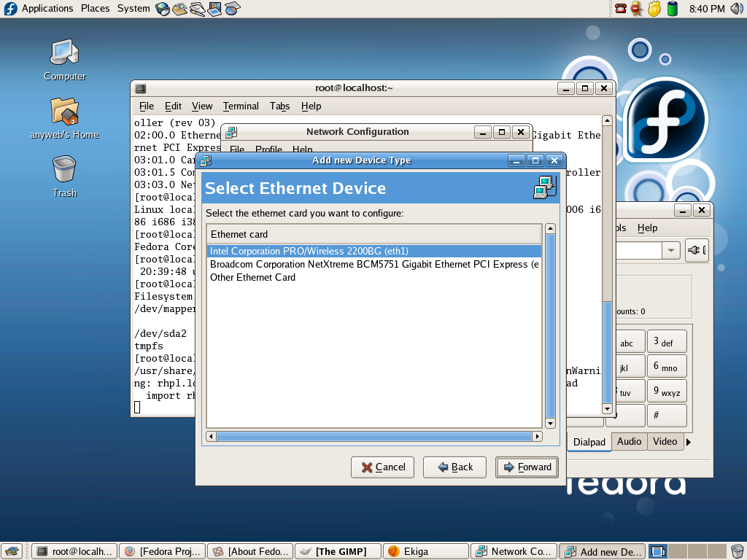Click the ethernet list scroll-down arrow
Image resolution: width=747 pixels, height=560 pixels.
(550, 424)
